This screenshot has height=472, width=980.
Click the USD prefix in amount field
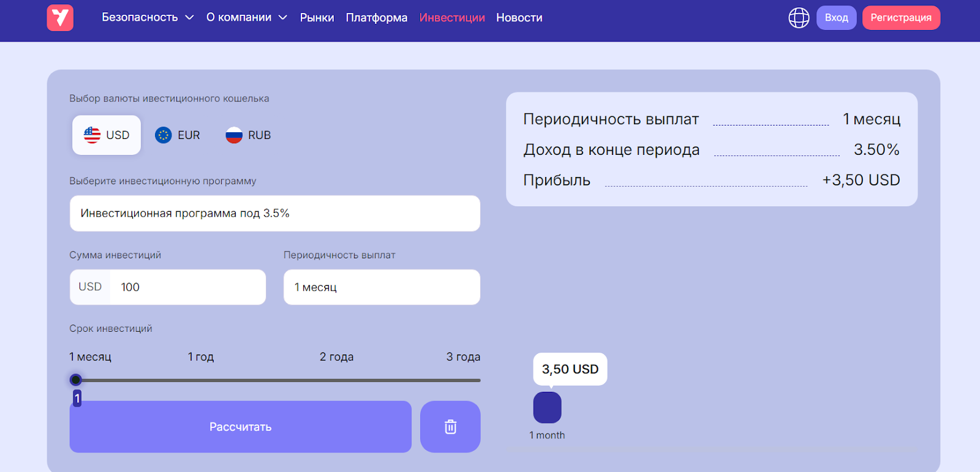(x=90, y=287)
